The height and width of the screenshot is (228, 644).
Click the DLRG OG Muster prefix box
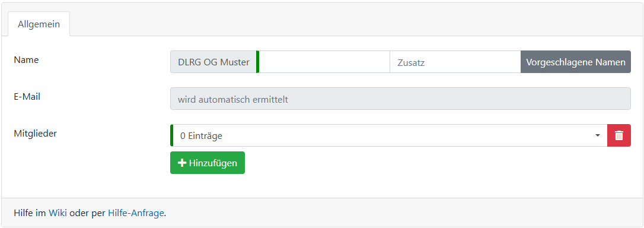tap(213, 62)
